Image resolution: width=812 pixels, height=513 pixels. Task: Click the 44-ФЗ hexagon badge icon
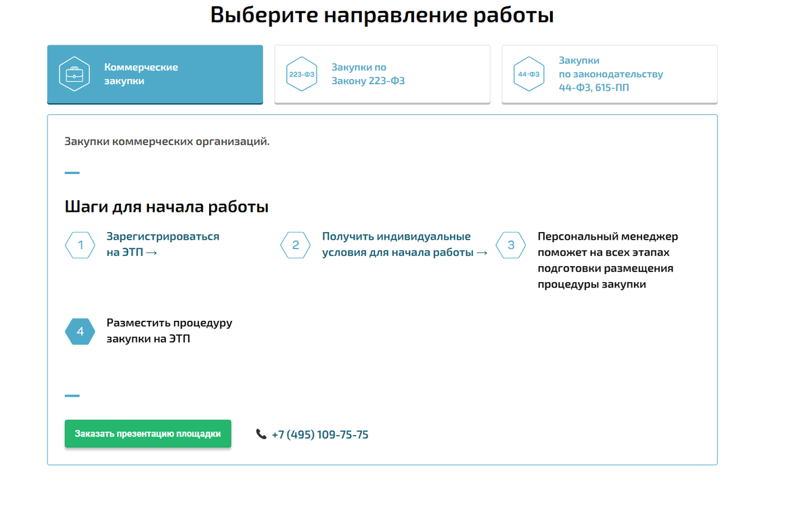[x=528, y=74]
